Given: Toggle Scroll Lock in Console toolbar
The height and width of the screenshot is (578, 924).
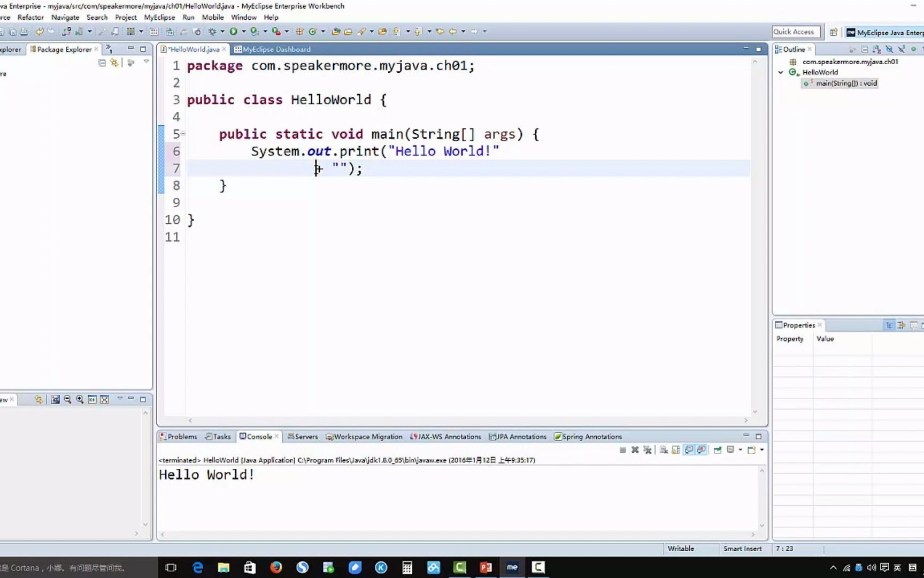Looking at the screenshot, I should [x=676, y=450].
